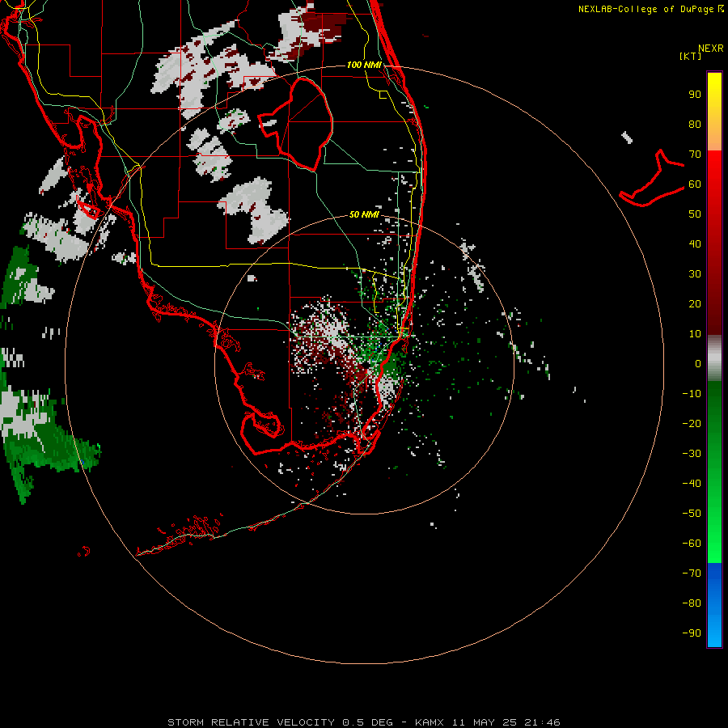Image resolution: width=728 pixels, height=728 pixels.
Task: Click the bright green -50 kt color band
Action: [714, 513]
